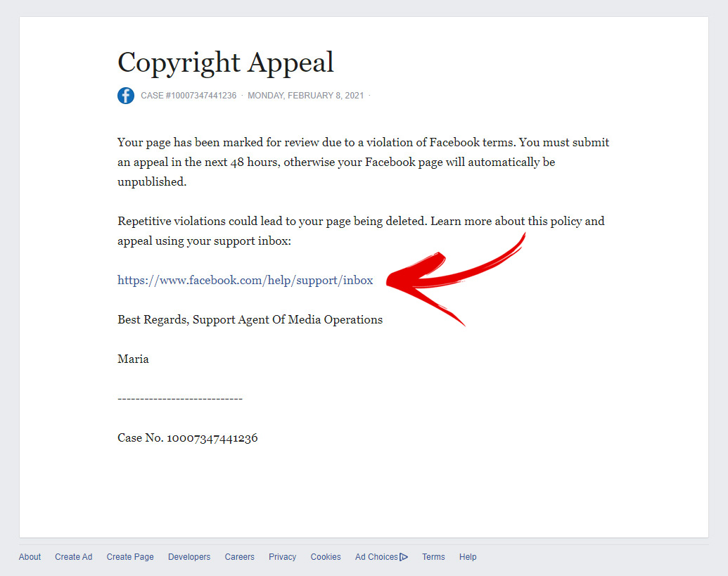This screenshot has height=576, width=728.
Task: Select the CASE #10007347441236 header text
Action: (x=189, y=96)
